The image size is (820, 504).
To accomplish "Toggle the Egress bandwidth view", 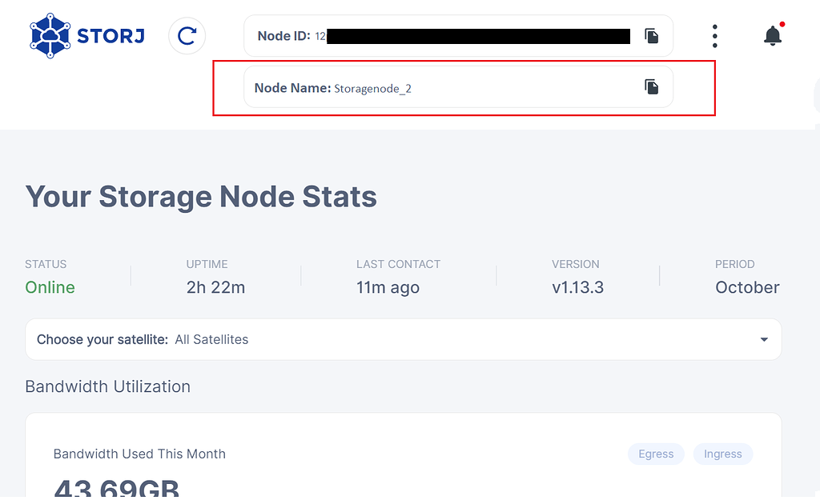I will [x=656, y=454].
